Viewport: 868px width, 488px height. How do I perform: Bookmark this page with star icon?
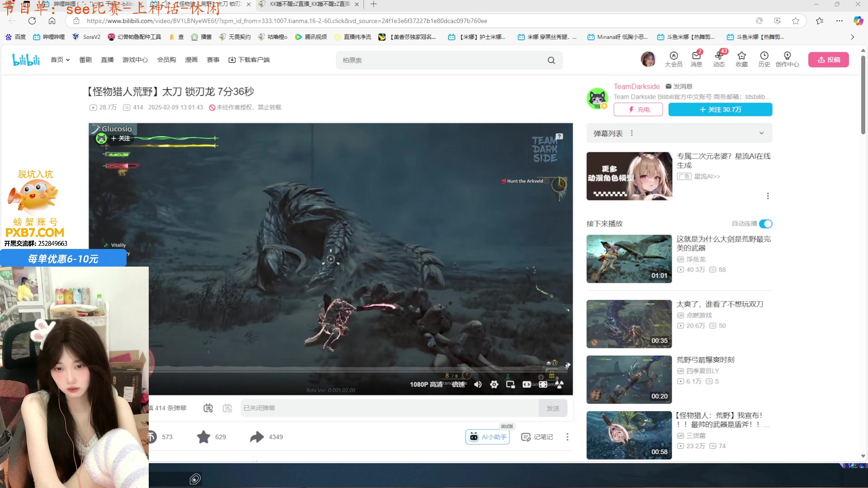coord(796,21)
